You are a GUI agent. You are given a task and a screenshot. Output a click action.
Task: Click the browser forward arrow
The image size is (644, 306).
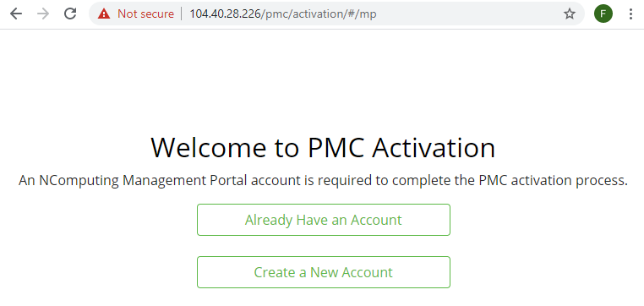[x=43, y=14]
